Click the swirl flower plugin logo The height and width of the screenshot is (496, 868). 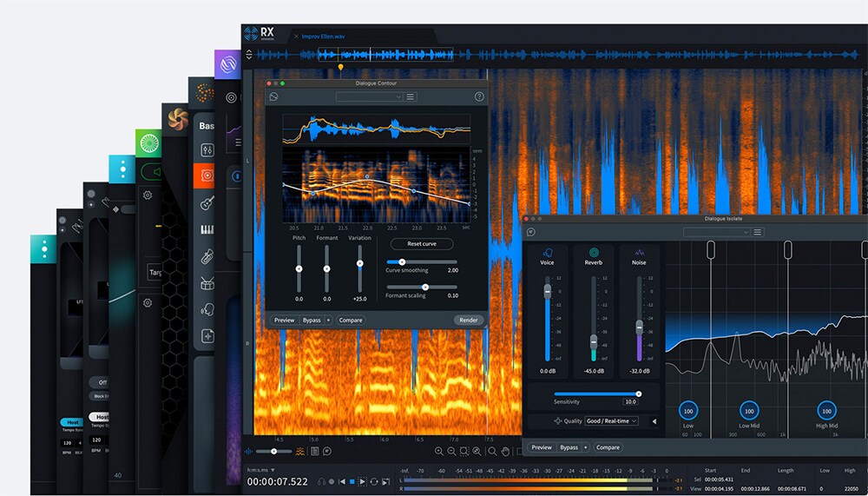pos(178,119)
